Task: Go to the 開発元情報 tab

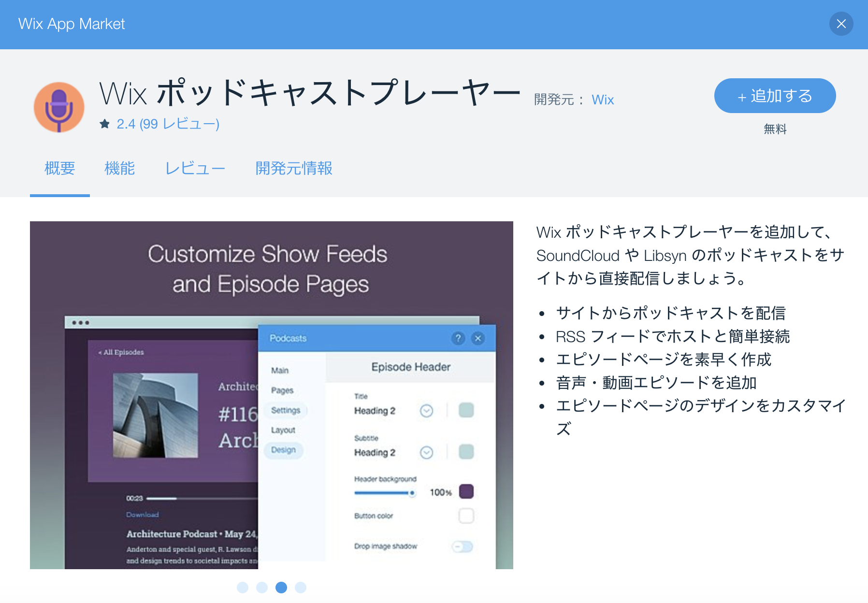Action: click(x=294, y=168)
